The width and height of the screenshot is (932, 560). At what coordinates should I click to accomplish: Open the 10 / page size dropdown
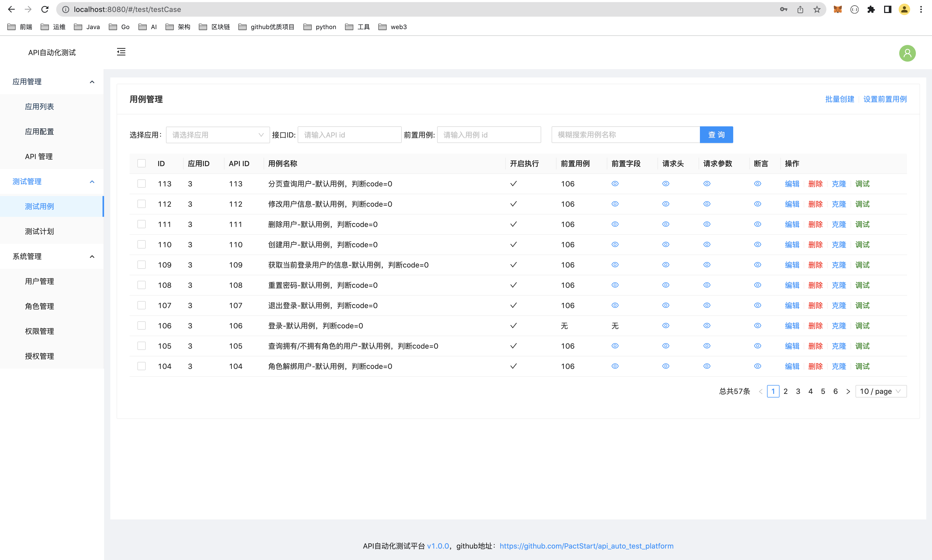point(881,391)
